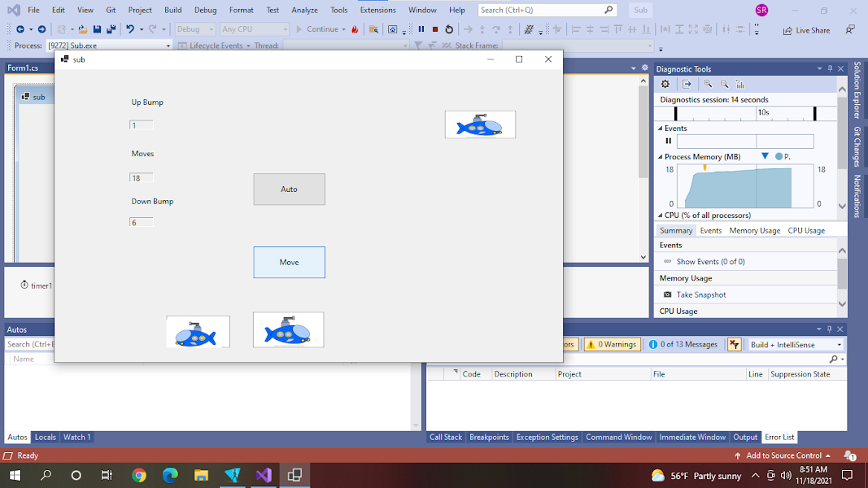Open Google Chrome from the taskbar

(x=139, y=475)
